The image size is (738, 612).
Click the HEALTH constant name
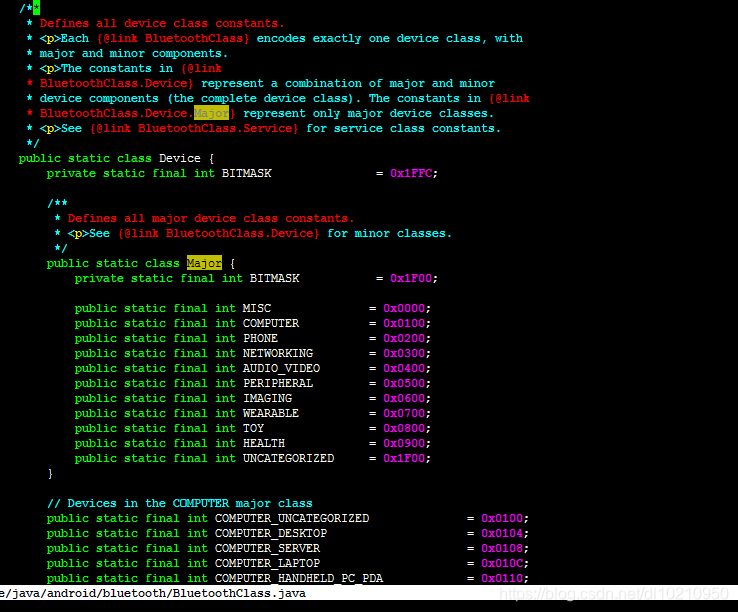pos(264,443)
